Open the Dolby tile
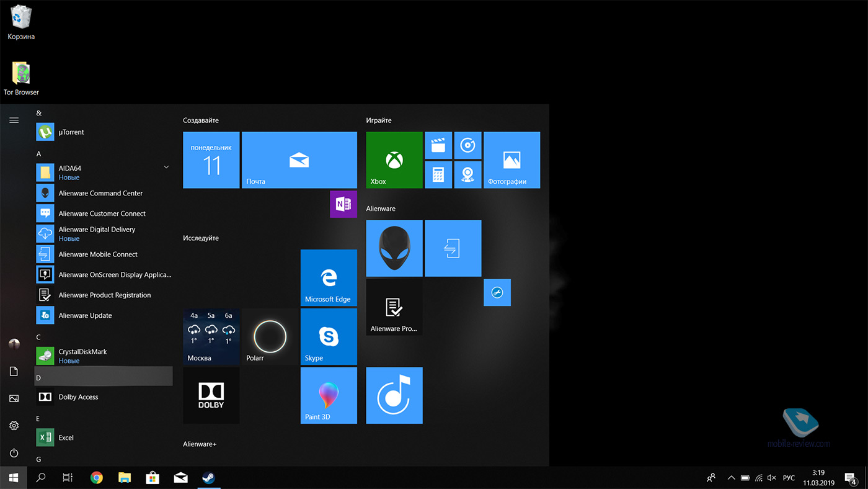Screen dimensions: 868x489 pos(211,396)
